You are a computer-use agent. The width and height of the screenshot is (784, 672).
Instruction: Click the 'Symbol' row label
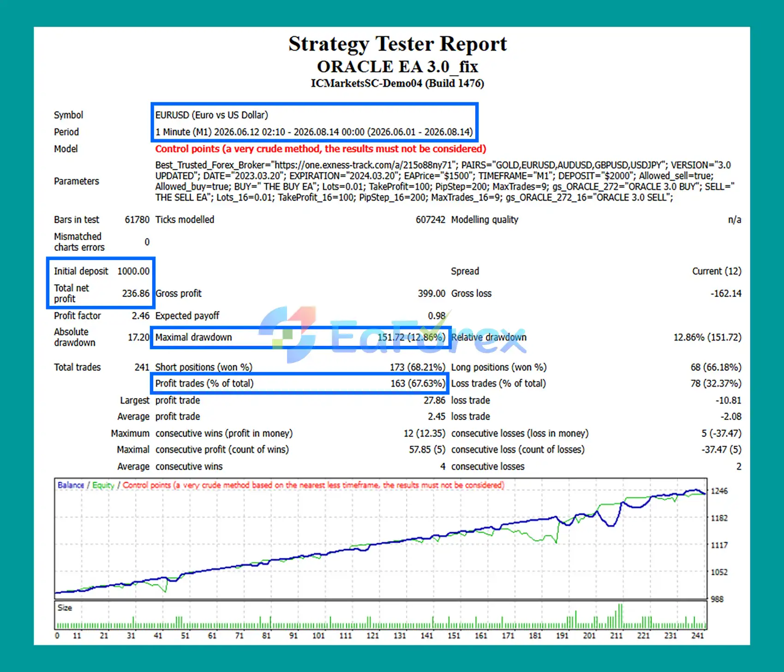(x=68, y=115)
